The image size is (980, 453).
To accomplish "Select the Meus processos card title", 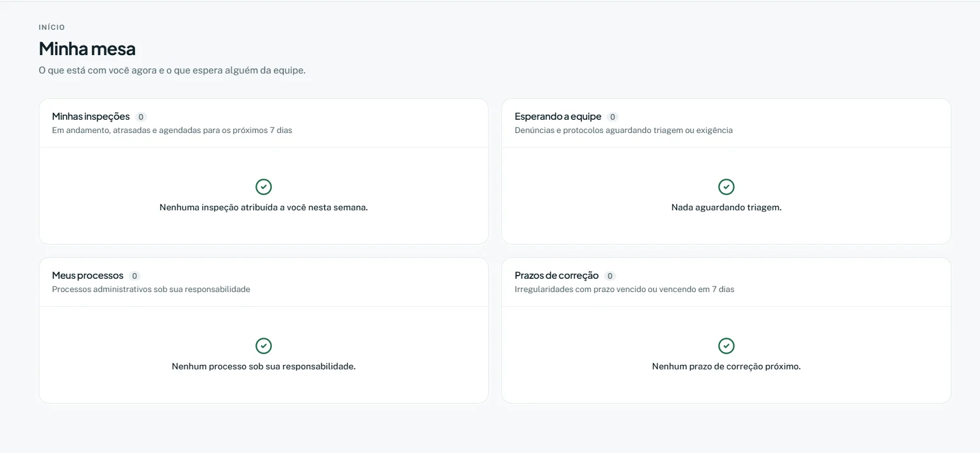I will tap(87, 276).
